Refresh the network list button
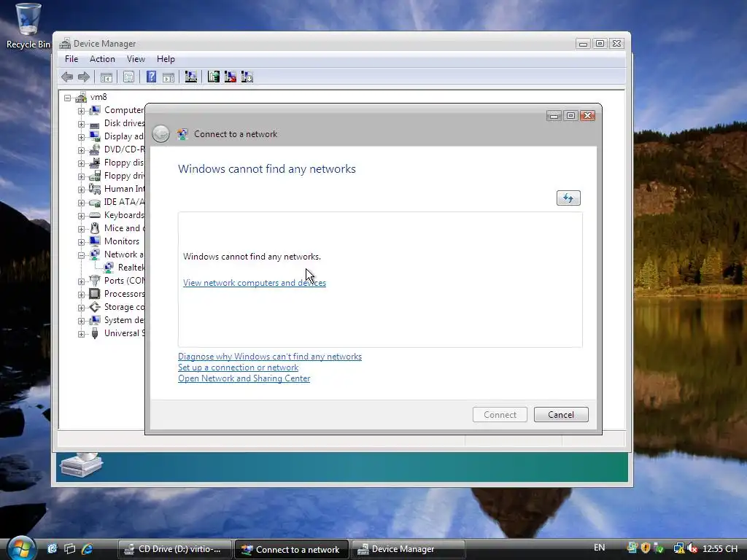747x560 pixels. click(x=568, y=198)
